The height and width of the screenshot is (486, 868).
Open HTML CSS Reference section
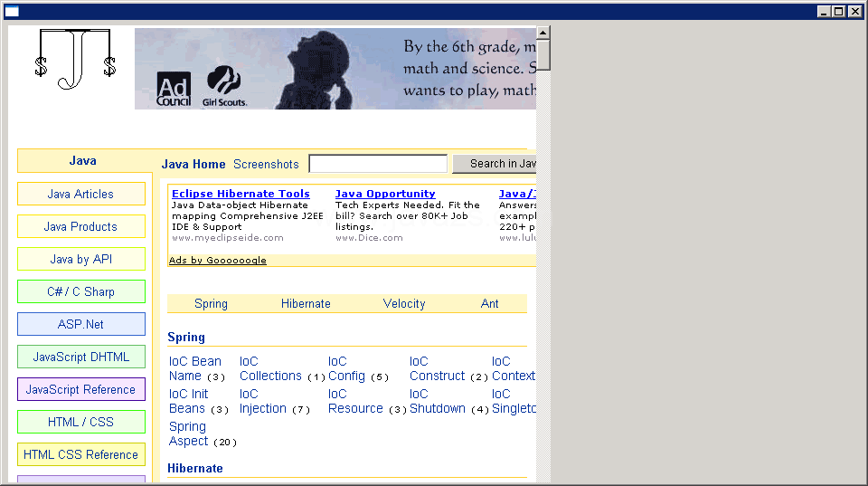tap(80, 454)
